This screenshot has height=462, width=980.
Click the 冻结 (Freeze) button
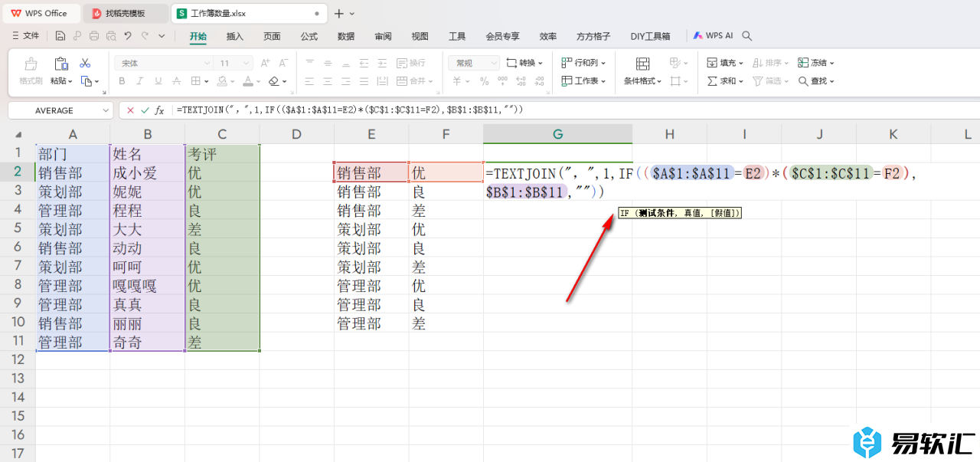pyautogui.click(x=816, y=63)
